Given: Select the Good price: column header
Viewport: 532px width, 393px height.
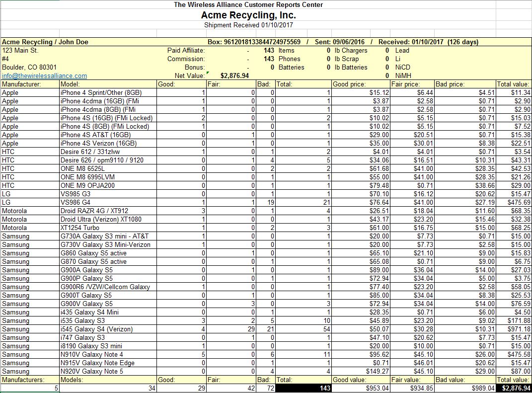Looking at the screenshot, I should click(361, 84).
